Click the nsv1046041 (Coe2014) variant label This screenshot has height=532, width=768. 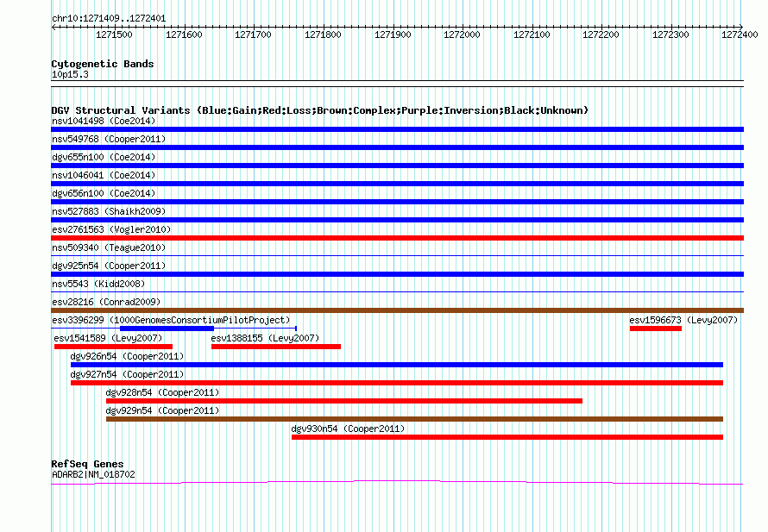(104, 175)
